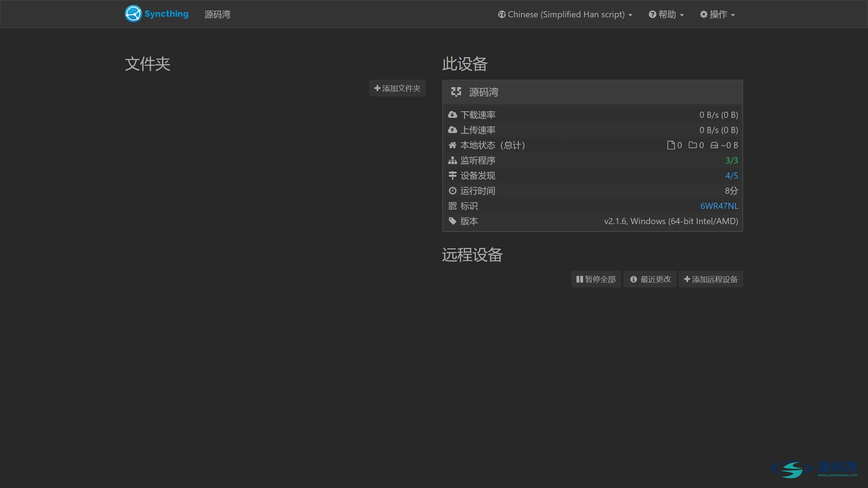The height and width of the screenshot is (488, 868).
Task: Open the 帮助 help menu
Action: click(x=666, y=15)
